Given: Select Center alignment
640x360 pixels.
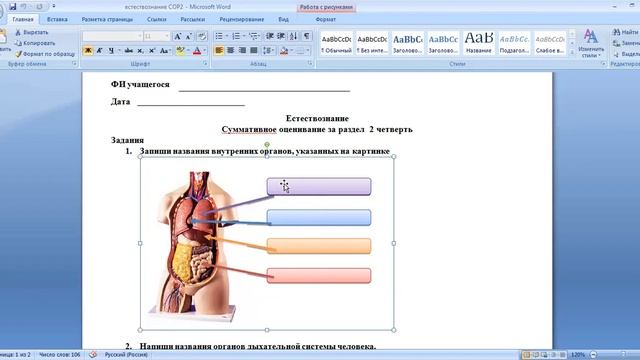Looking at the screenshot, I should (231, 51).
